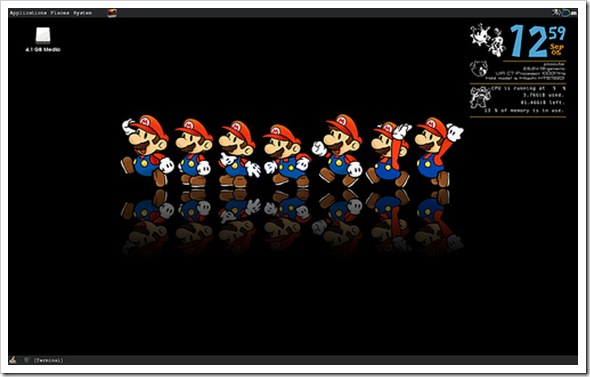
Task: Open the Applications menu
Action: (x=28, y=13)
